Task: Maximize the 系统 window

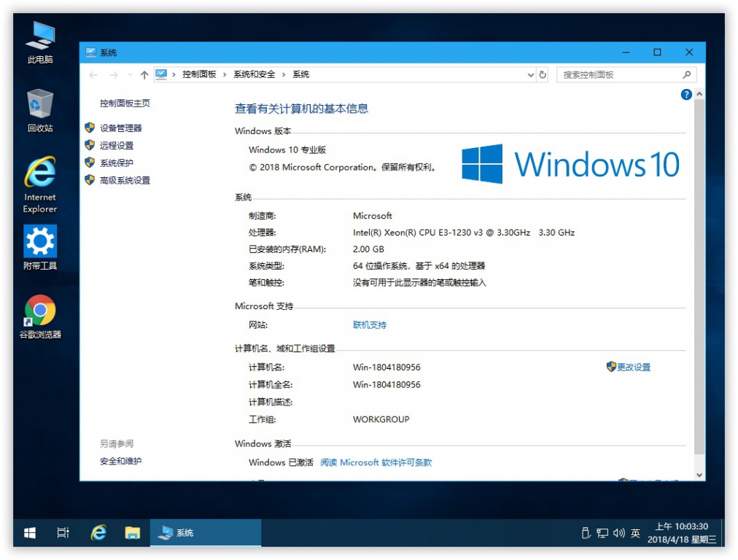Action: [657, 52]
